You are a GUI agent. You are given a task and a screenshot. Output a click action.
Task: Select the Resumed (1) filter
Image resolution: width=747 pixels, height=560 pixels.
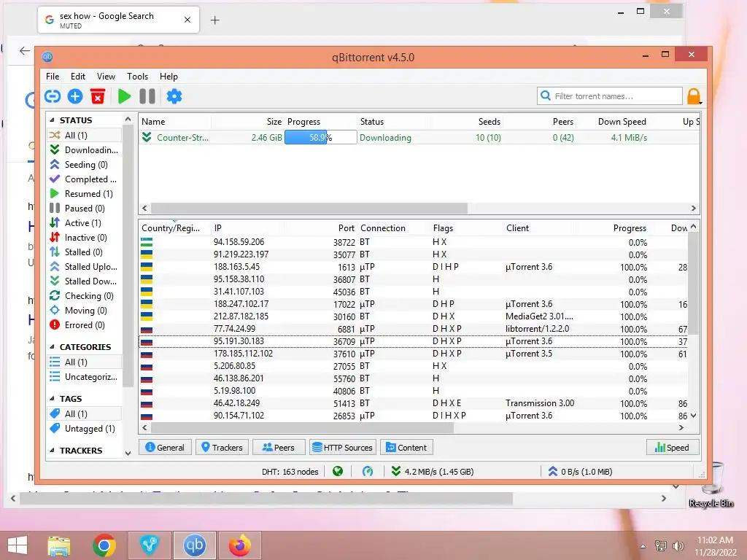tap(84, 194)
